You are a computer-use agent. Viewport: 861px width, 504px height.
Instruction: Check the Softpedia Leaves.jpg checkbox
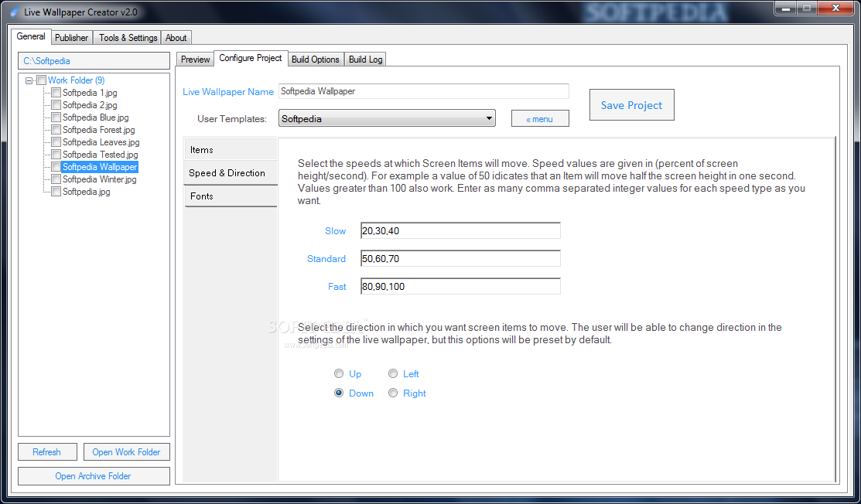click(x=56, y=142)
